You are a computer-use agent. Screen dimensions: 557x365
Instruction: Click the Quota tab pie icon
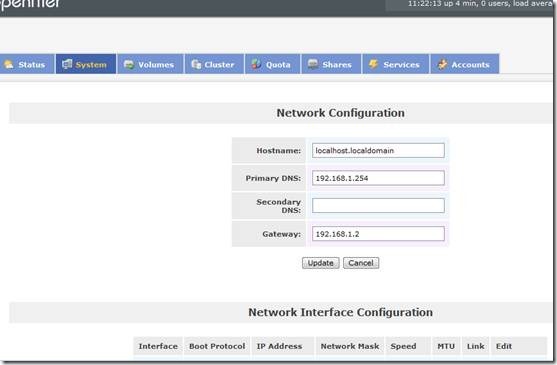pyautogui.click(x=256, y=64)
